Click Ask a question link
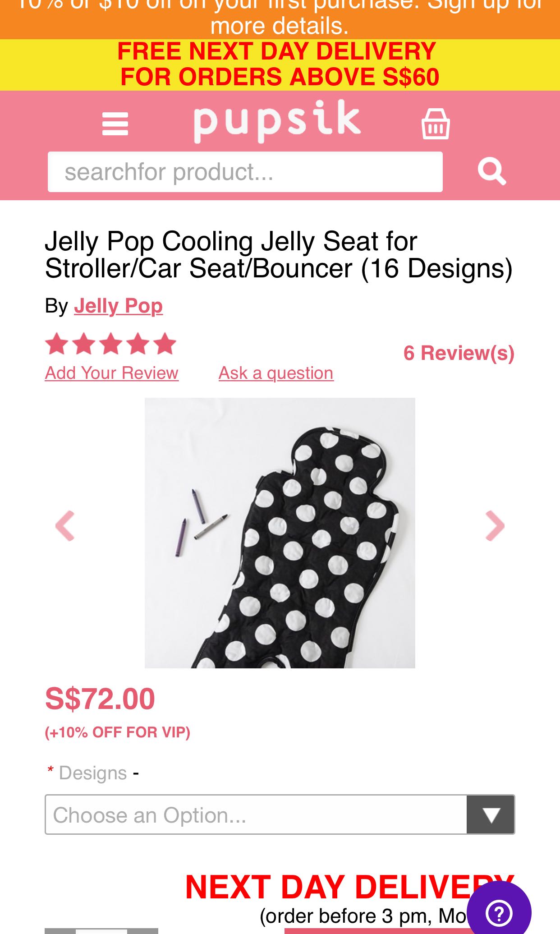Viewport: 560px width, 934px height. pyautogui.click(x=275, y=373)
